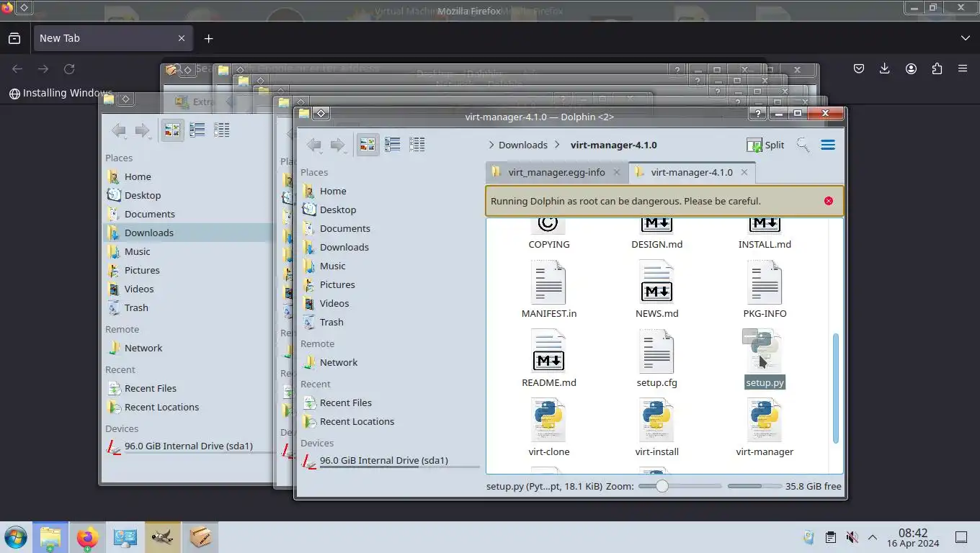Switch to Compact view mode in front Dolphin
The image size is (980, 553).
point(393,145)
